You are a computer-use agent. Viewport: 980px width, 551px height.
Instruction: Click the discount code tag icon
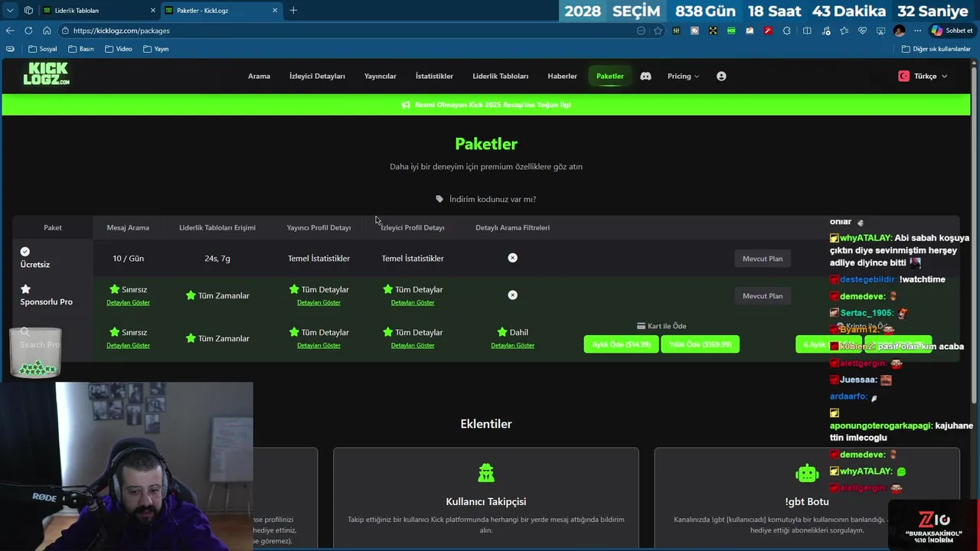tap(439, 199)
